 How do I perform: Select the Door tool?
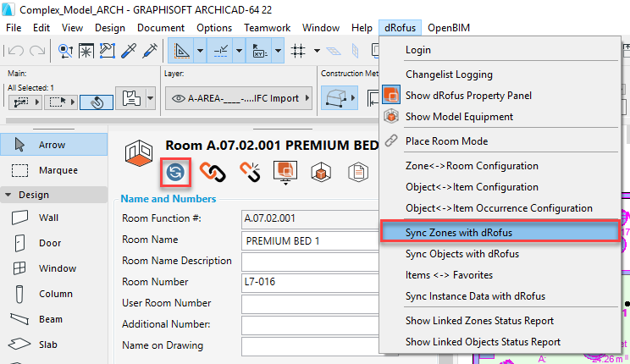(48, 243)
